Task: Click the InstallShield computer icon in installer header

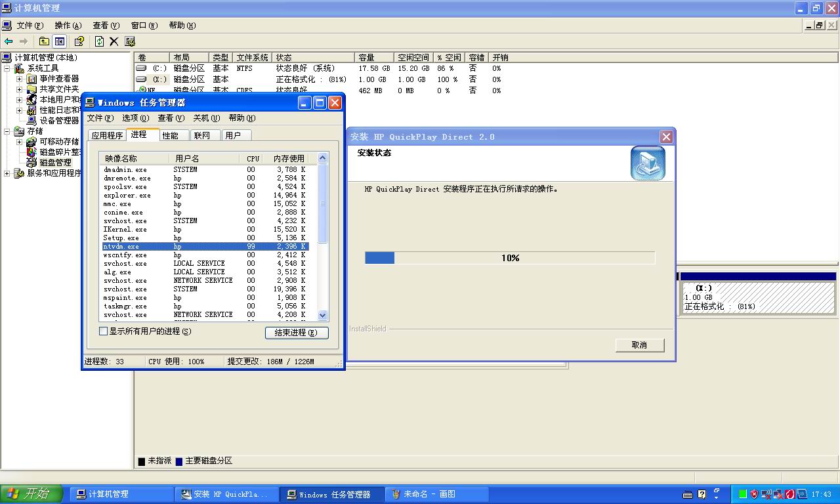Action: [648, 163]
